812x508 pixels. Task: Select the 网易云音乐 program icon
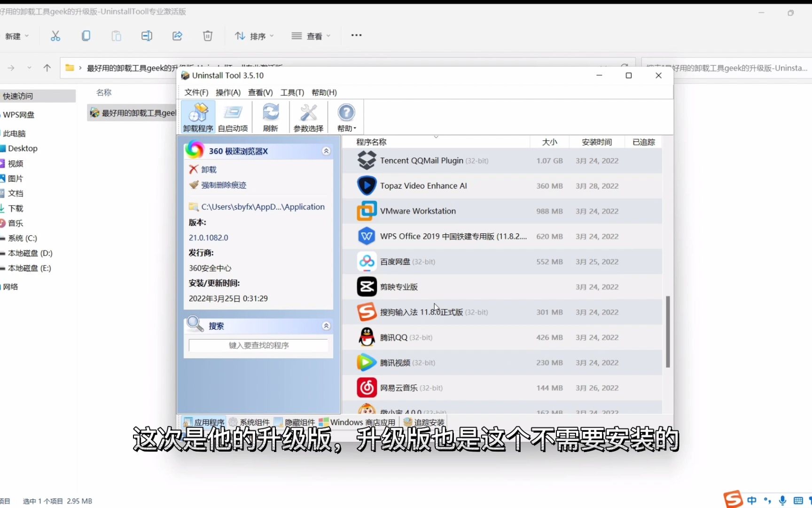[x=367, y=388]
